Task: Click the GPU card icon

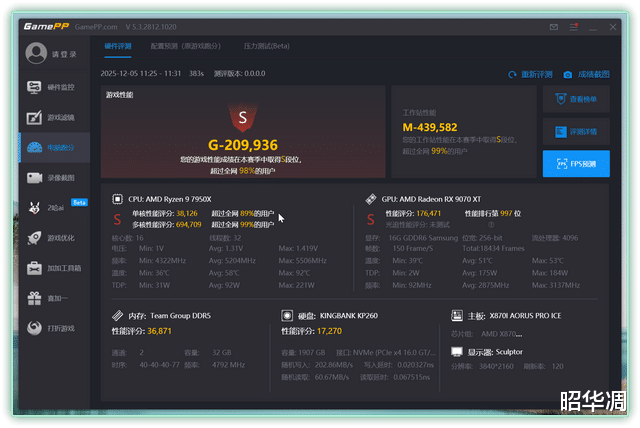Action: click(371, 199)
